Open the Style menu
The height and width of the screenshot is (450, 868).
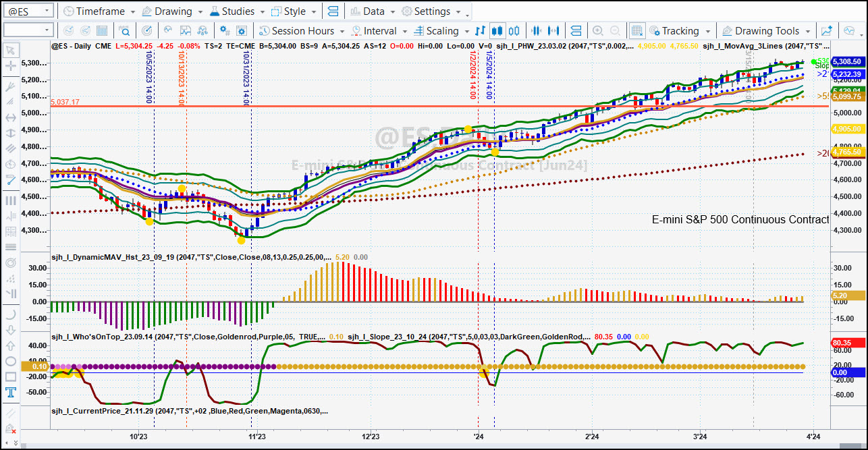(x=294, y=11)
